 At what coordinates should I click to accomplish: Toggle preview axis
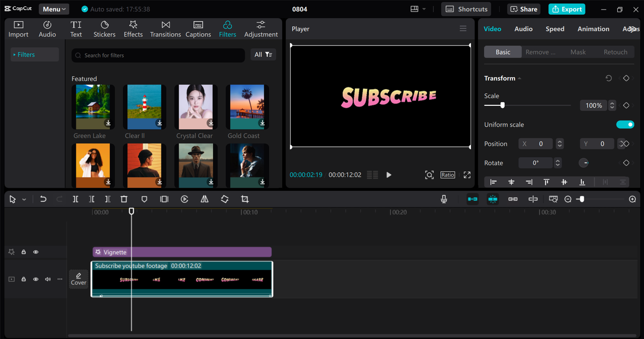(533, 199)
